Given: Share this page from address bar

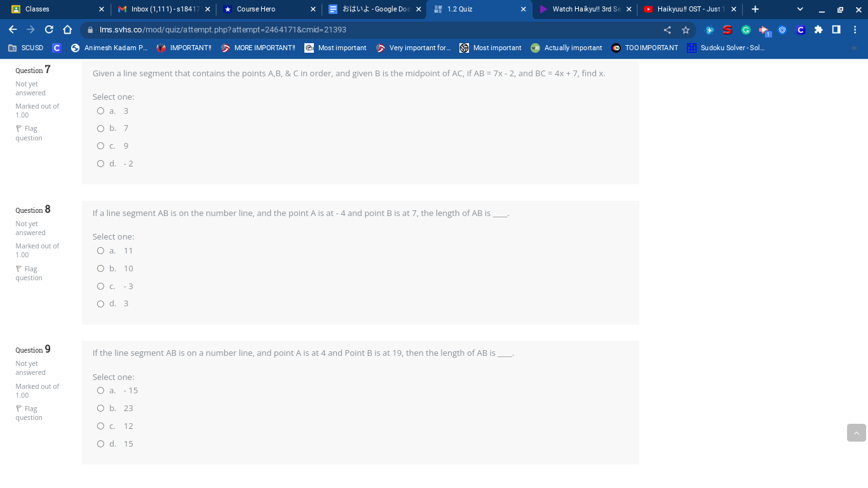Looking at the screenshot, I should [667, 30].
